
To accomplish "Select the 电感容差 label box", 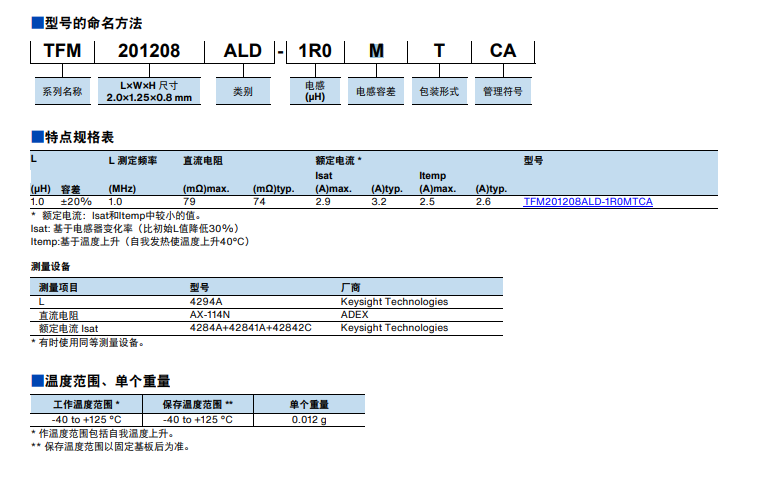I will pyautogui.click(x=376, y=91).
